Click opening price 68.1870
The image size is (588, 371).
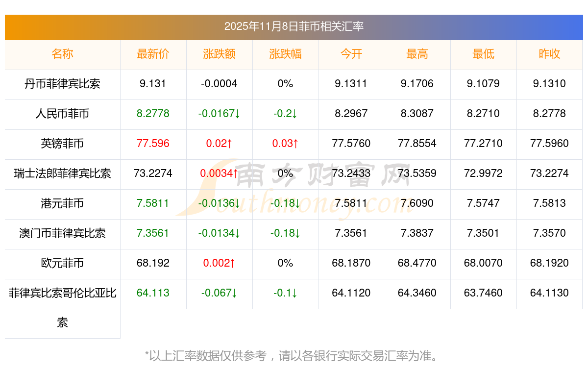point(351,263)
